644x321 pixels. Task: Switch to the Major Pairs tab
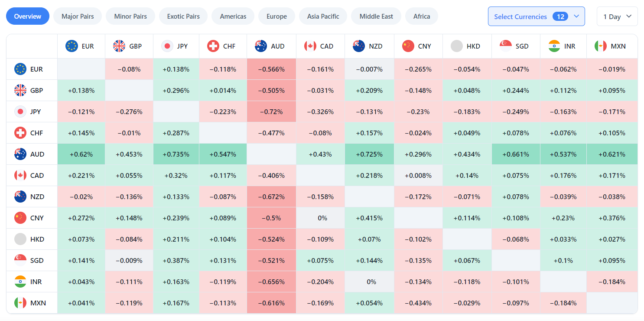click(x=78, y=16)
